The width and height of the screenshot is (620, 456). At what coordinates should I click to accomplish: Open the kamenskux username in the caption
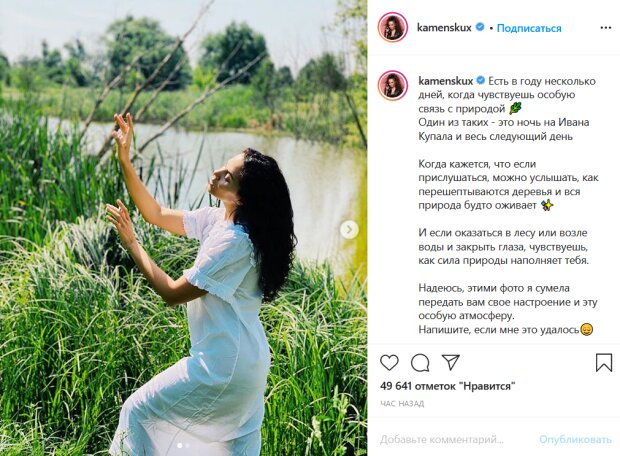(x=446, y=81)
